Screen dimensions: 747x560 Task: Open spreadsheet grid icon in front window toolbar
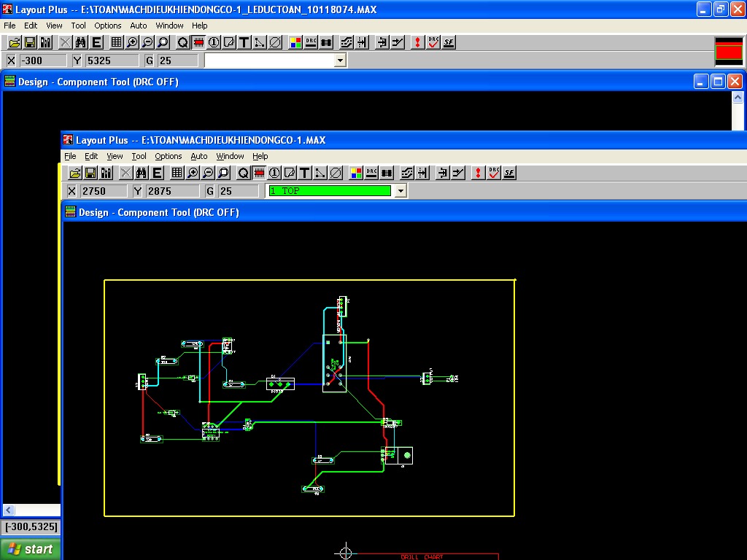click(177, 173)
